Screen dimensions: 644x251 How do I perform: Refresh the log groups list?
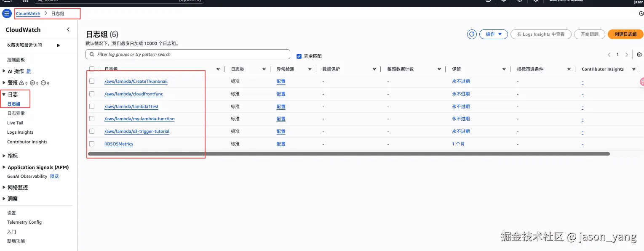pos(472,34)
